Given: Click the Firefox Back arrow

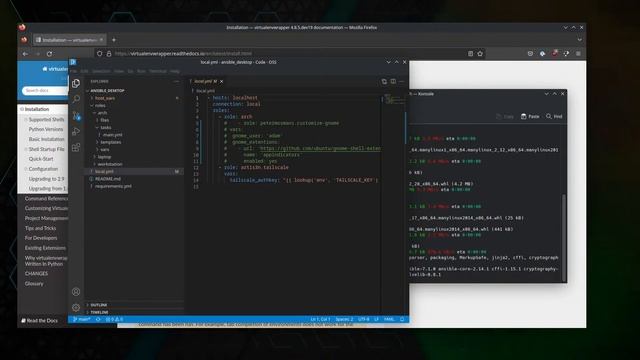Looking at the screenshot, I should click(x=25, y=53).
